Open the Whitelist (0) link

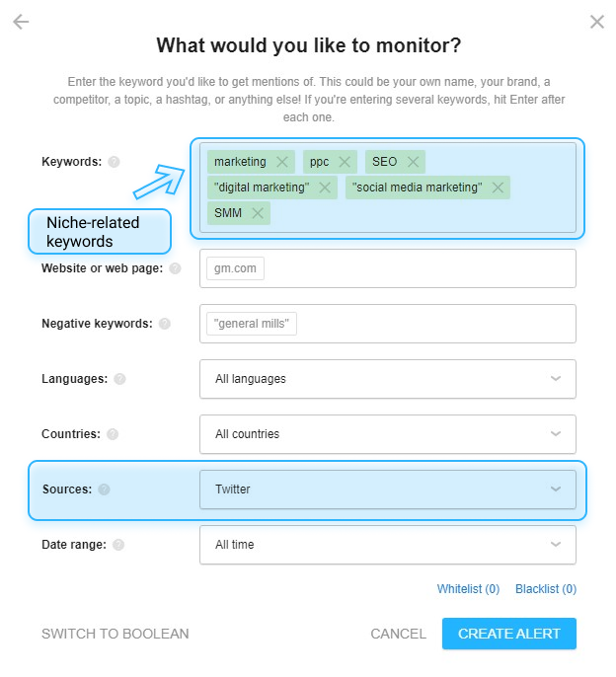coord(468,589)
